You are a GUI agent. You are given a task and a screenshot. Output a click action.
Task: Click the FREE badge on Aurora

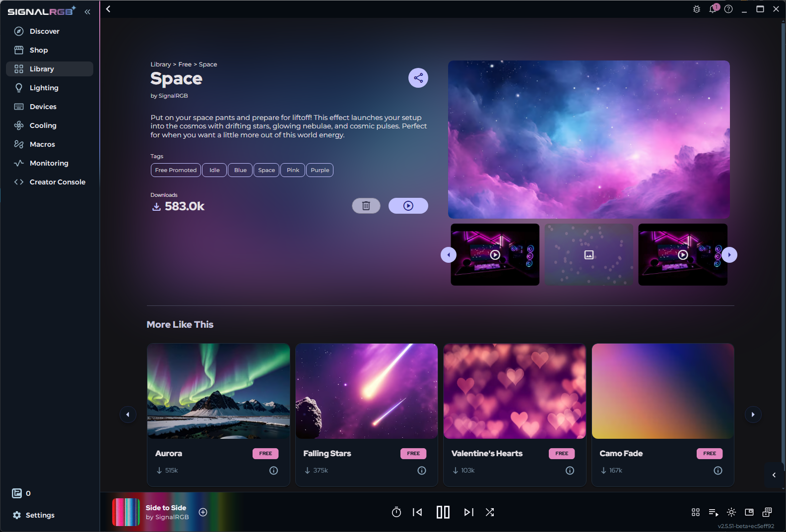coord(265,454)
